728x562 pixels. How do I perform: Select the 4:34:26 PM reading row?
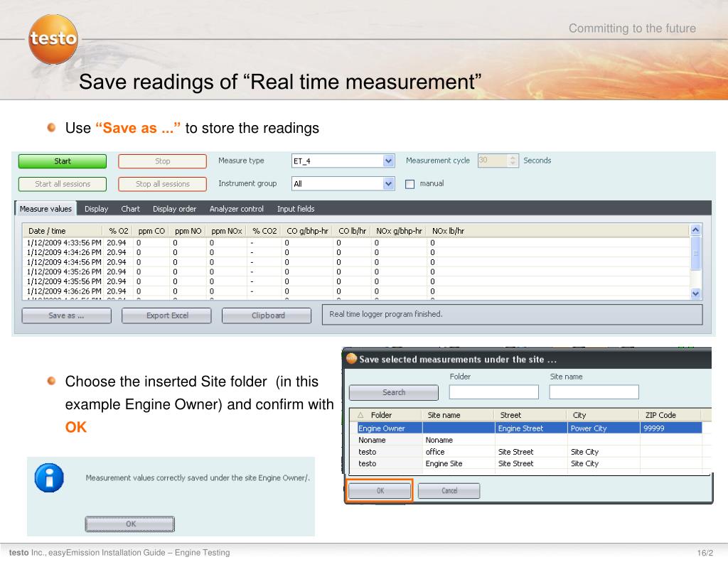[x=356, y=252]
